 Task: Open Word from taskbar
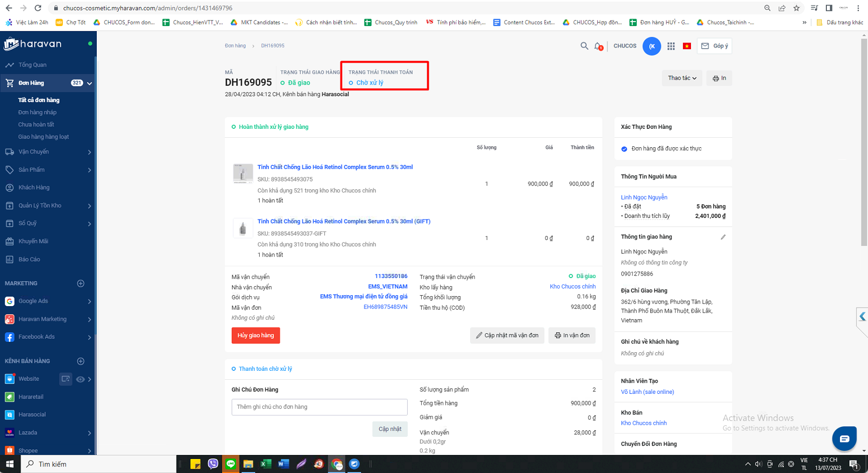click(283, 464)
